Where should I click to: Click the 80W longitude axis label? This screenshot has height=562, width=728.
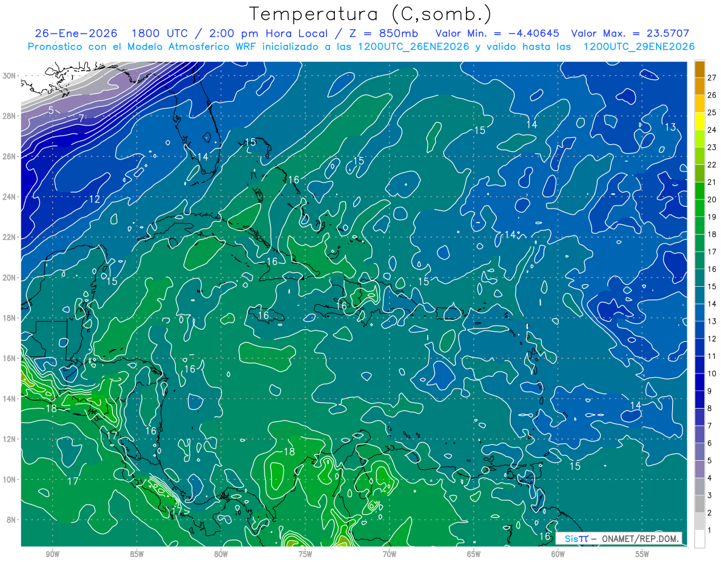pos(221,554)
